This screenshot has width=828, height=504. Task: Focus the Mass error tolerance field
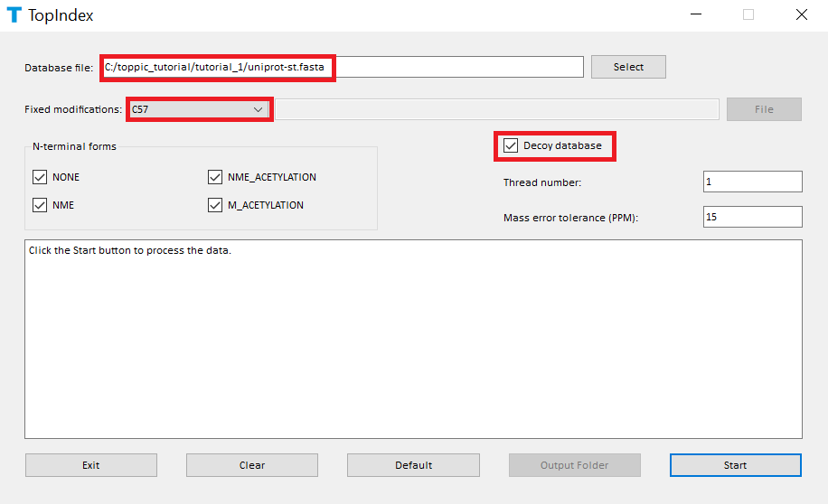click(752, 217)
